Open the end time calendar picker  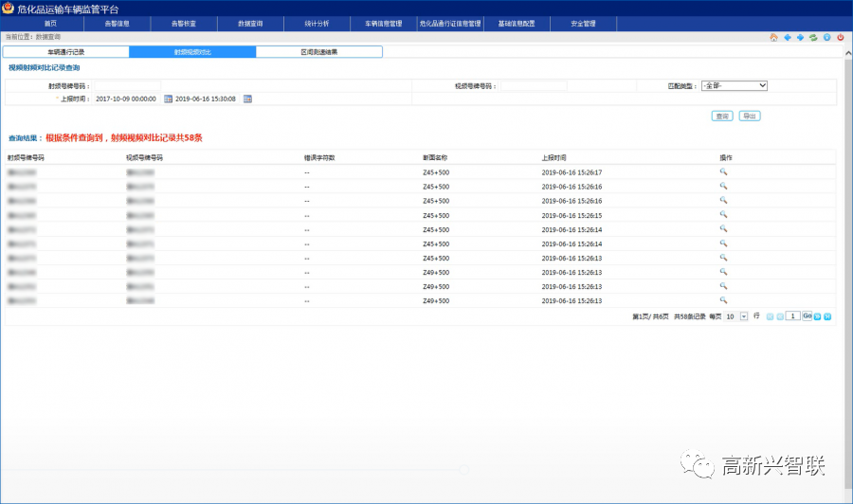247,99
